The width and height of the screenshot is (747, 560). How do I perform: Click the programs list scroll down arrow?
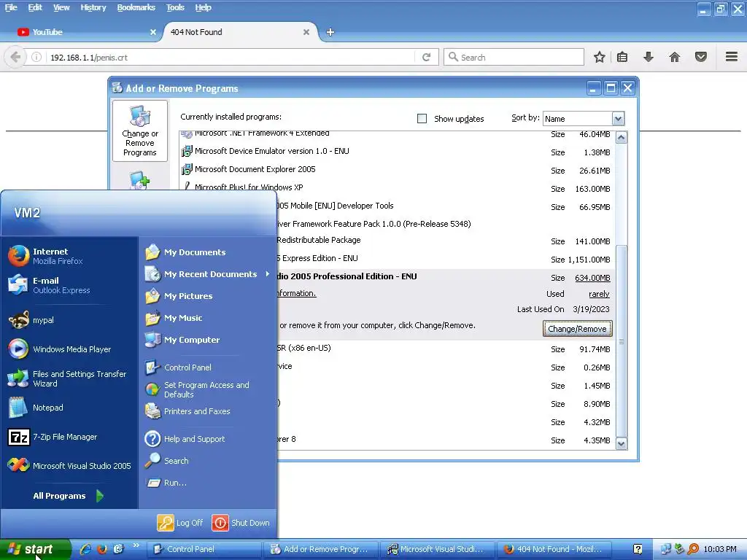coord(622,444)
